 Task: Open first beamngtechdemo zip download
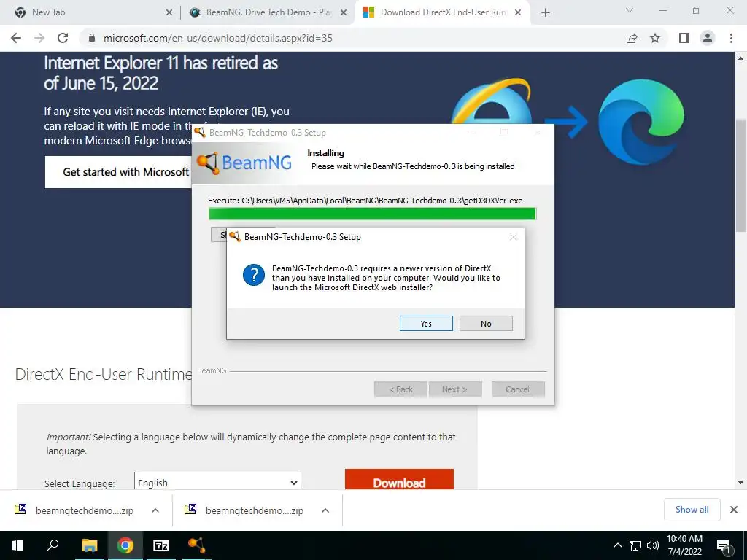tap(74, 510)
